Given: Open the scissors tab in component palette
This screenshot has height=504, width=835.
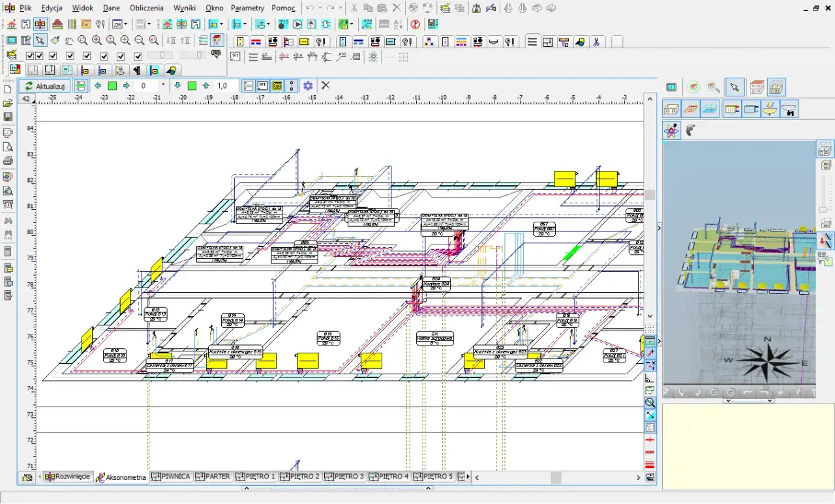Looking at the screenshot, I should click(x=596, y=42).
